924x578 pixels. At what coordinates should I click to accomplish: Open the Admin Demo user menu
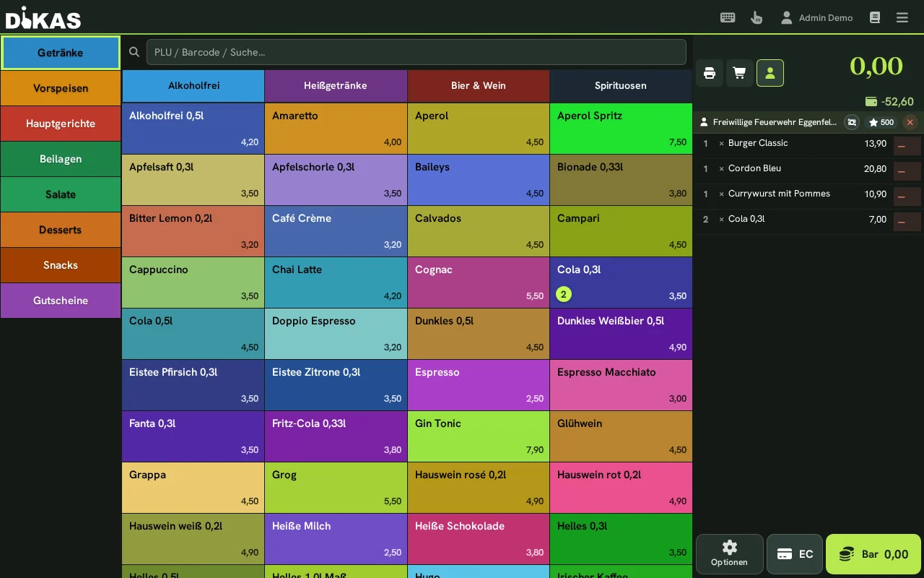tap(816, 17)
